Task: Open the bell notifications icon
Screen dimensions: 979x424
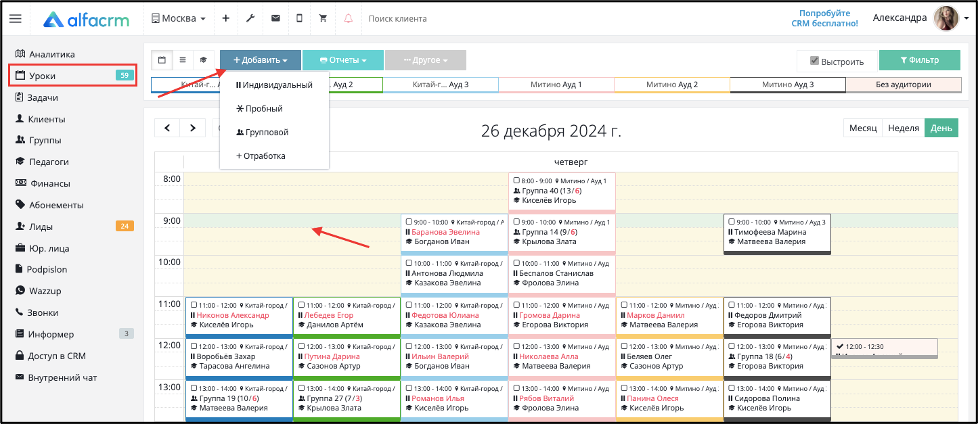Action: click(348, 19)
